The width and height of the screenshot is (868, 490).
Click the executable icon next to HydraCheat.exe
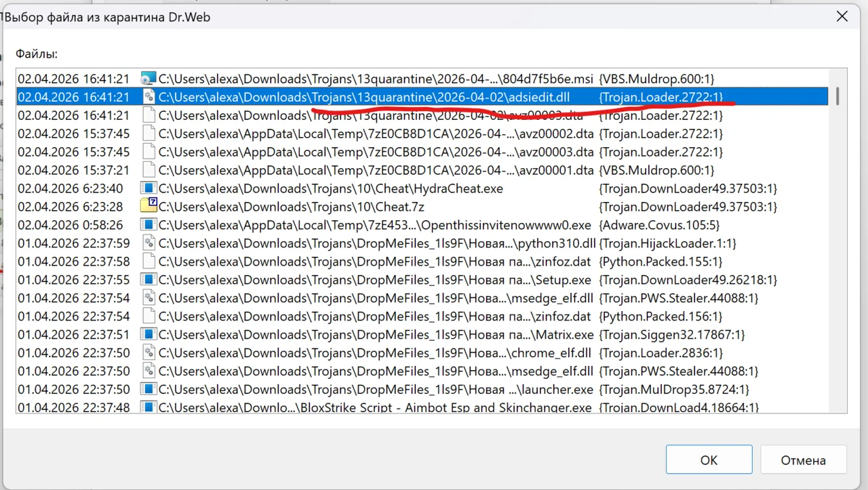tap(148, 188)
